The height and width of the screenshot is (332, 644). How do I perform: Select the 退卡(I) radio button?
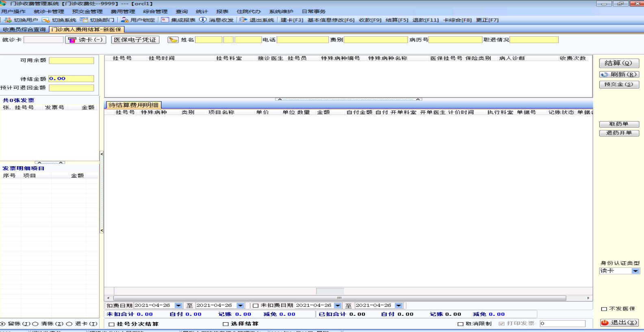[x=69, y=324]
